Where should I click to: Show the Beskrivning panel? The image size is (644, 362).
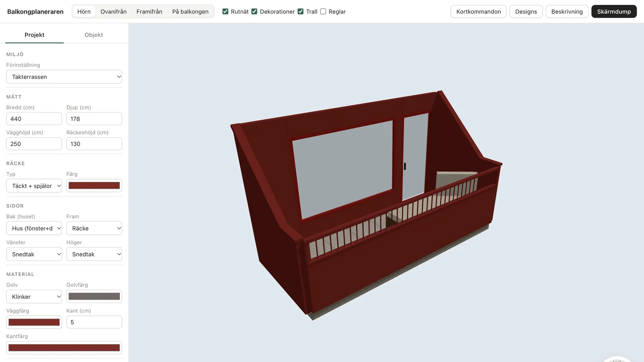coord(567,12)
